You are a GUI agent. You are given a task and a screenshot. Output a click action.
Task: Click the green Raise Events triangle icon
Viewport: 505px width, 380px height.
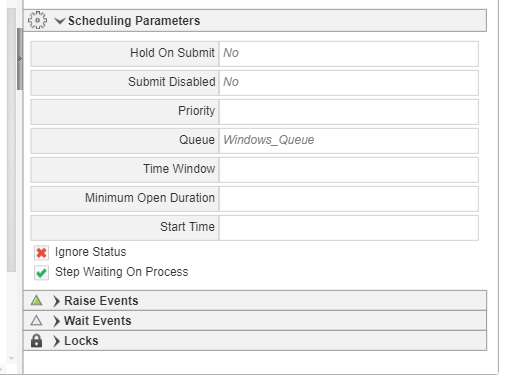(36, 300)
